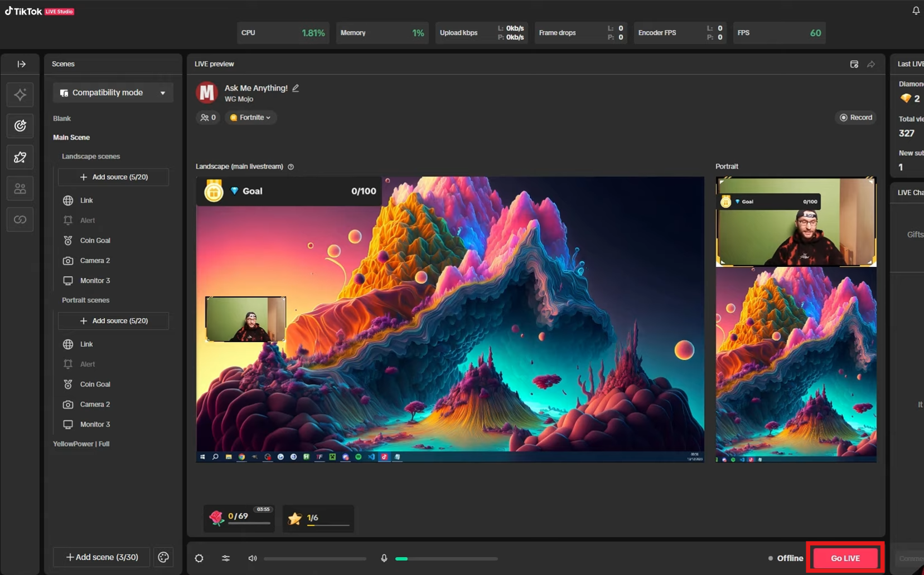Click the notification bell icon
This screenshot has height=575, width=924.
click(x=916, y=11)
